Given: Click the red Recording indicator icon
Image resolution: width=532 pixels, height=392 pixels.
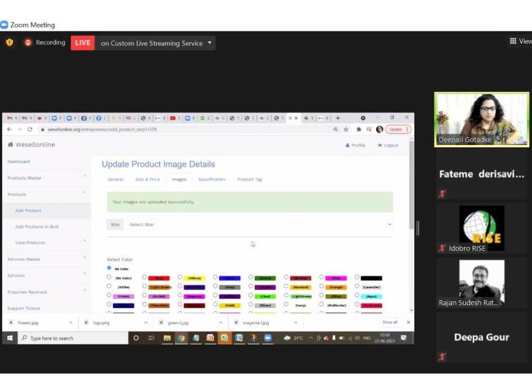Looking at the screenshot, I should pos(28,43).
